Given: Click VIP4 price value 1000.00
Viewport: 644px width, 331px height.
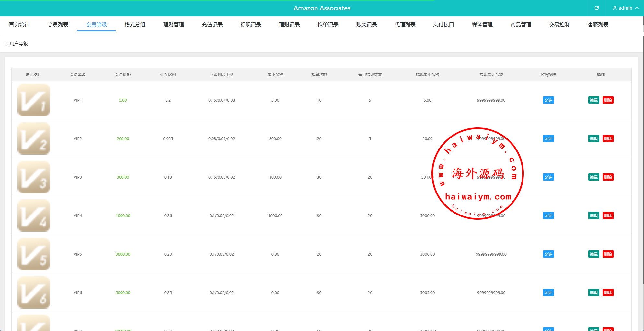Looking at the screenshot, I should (123, 216).
